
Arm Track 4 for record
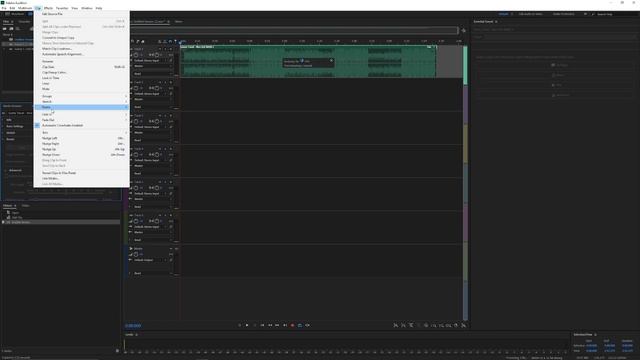171,149
